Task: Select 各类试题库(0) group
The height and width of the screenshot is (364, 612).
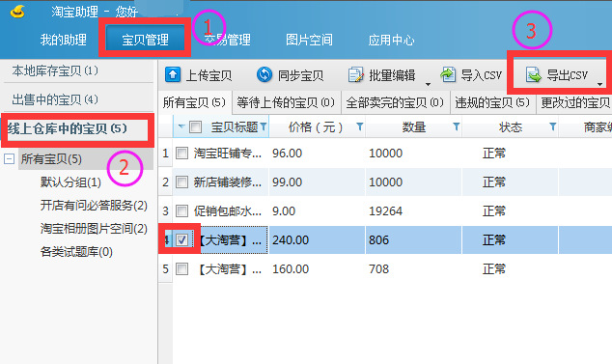Action: pyautogui.click(x=76, y=252)
